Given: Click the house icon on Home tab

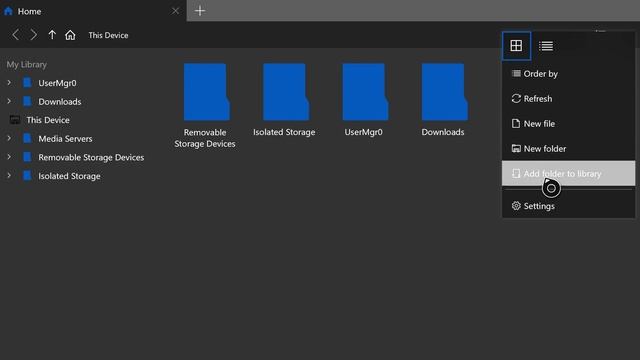Looking at the screenshot, I should [x=8, y=11].
